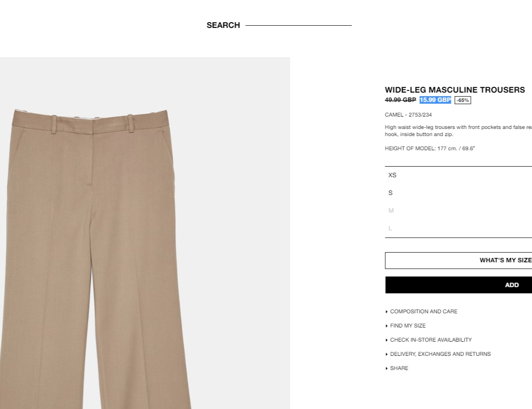The height and width of the screenshot is (409, 532).
Task: Click the SEARCH label at the top
Action: pyautogui.click(x=223, y=25)
